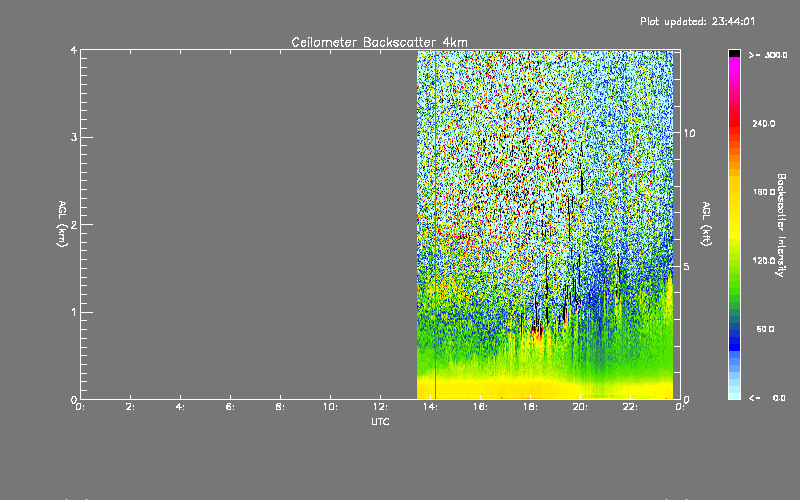Click the black top swatch of the colorbar
800x500 pixels.
coord(734,53)
